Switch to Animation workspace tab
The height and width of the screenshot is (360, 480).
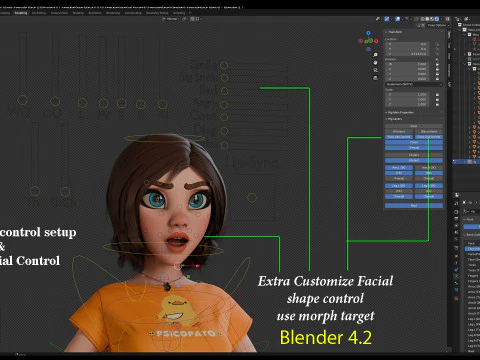point(95,13)
